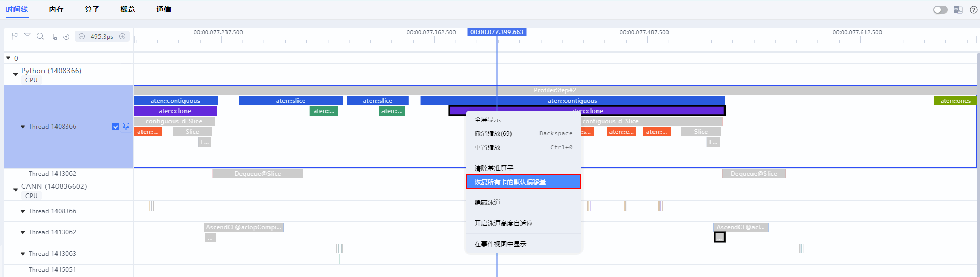The image size is (980, 277).
Task: Click the aten::ones green event block
Action: 955,101
